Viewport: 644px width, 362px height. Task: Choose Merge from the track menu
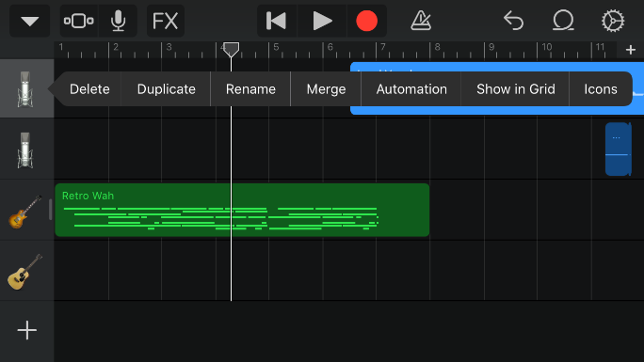pos(326,89)
